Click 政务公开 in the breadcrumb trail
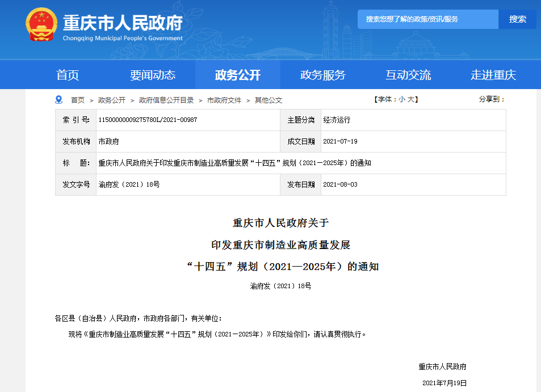This screenshot has width=541, height=392. tap(112, 100)
